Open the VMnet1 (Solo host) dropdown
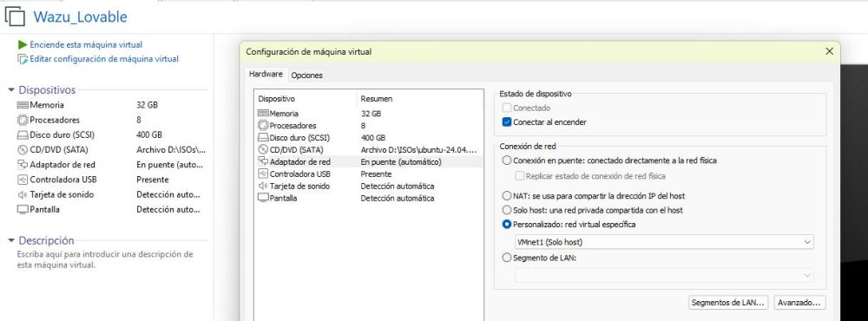Viewport: 868px width, 321px height. tap(664, 242)
